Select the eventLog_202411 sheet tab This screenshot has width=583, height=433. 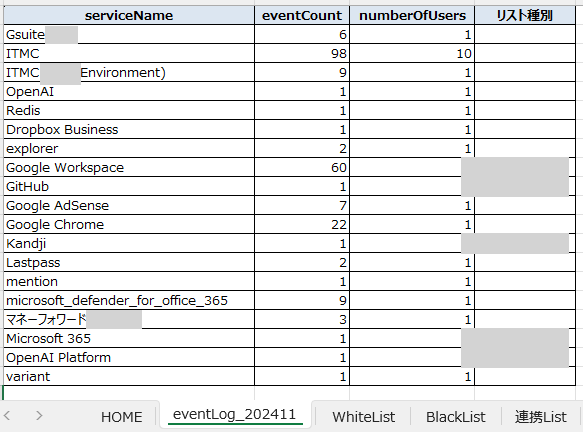coord(235,414)
